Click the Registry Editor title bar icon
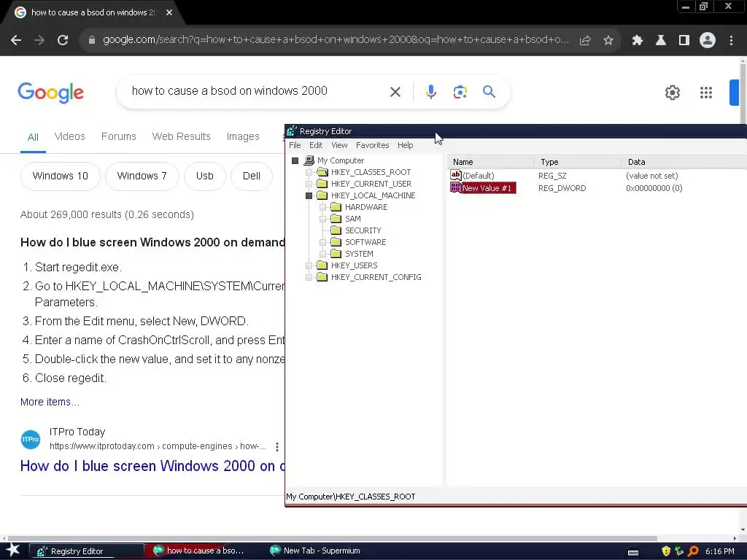Viewport: 747px width, 560px height. (292, 131)
